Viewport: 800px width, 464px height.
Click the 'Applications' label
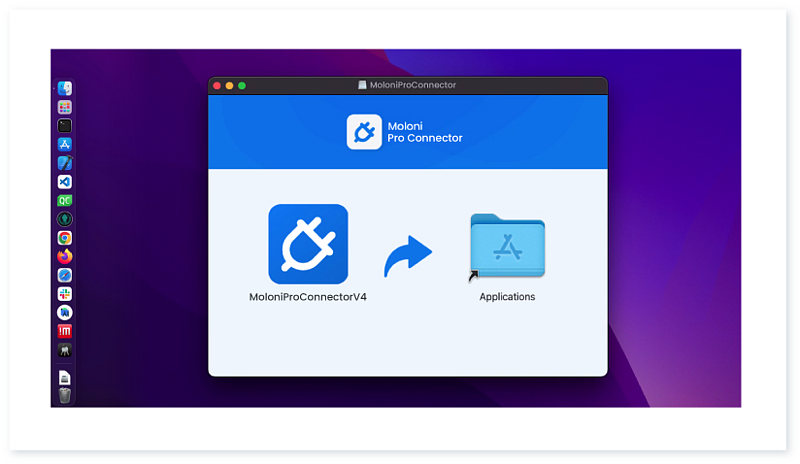pos(507,297)
